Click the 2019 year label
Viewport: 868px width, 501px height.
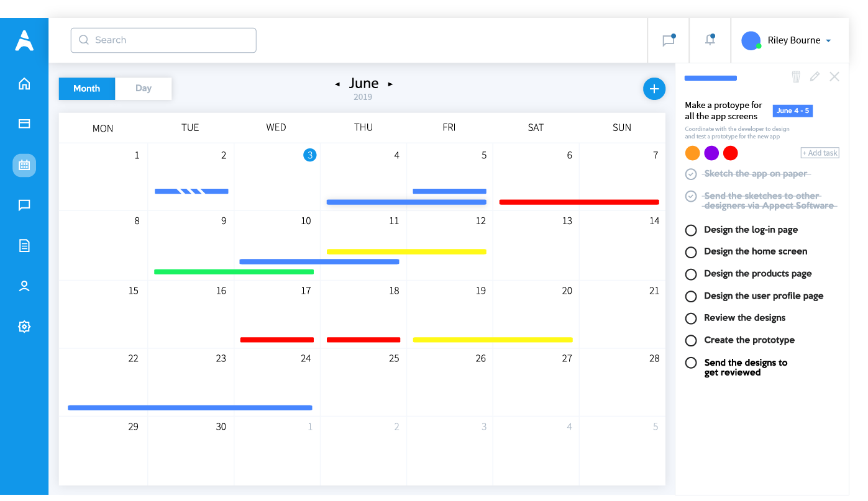(363, 97)
